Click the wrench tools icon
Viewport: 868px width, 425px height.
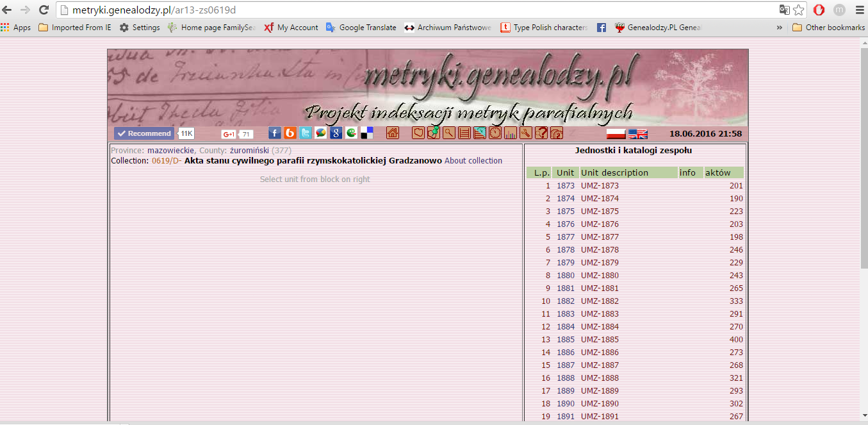tap(526, 133)
